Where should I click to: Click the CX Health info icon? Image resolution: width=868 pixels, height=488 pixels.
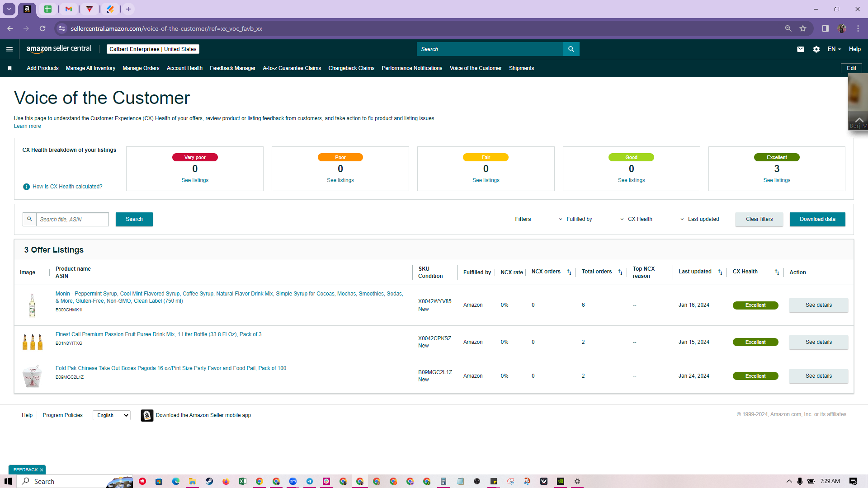coord(26,187)
